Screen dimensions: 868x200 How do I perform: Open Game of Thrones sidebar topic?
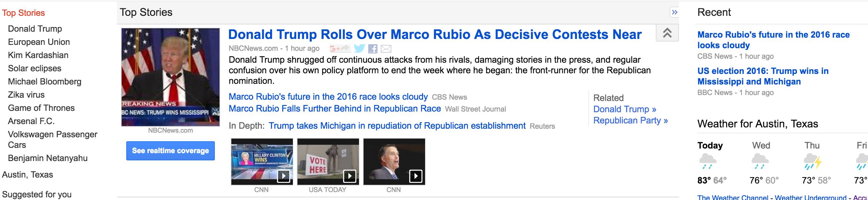tap(41, 108)
